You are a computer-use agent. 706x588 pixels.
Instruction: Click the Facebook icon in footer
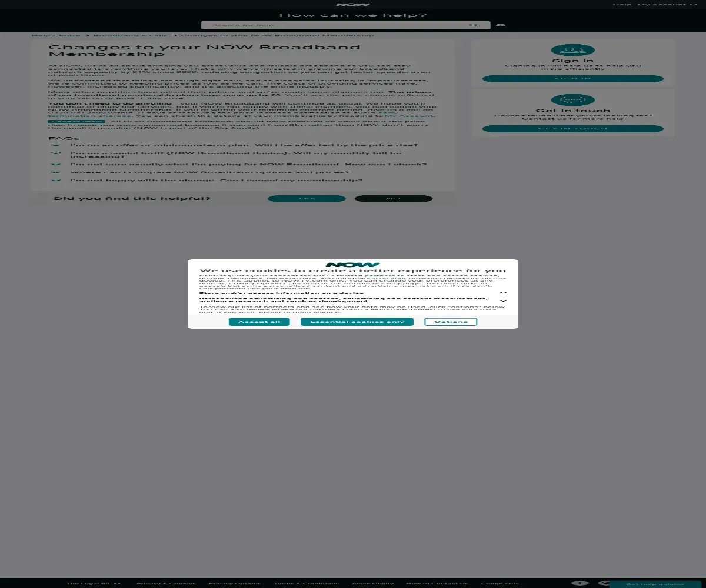[580, 583]
